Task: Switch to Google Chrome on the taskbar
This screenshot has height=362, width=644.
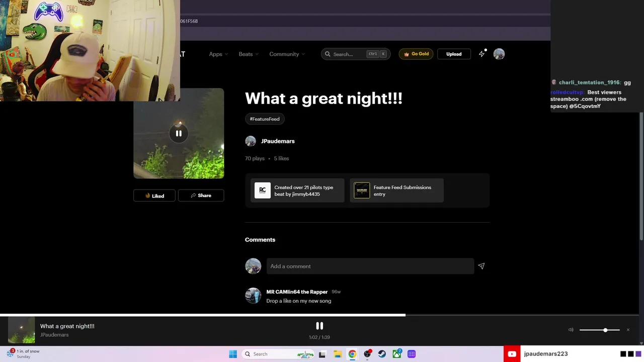Action: click(x=352, y=354)
